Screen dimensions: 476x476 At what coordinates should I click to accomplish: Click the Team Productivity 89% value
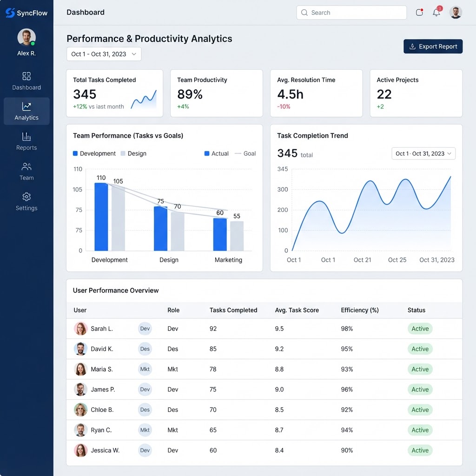190,94
